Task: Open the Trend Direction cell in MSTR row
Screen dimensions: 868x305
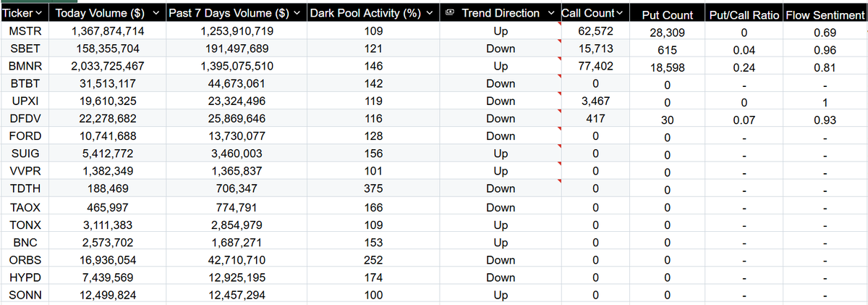Action: (x=501, y=31)
